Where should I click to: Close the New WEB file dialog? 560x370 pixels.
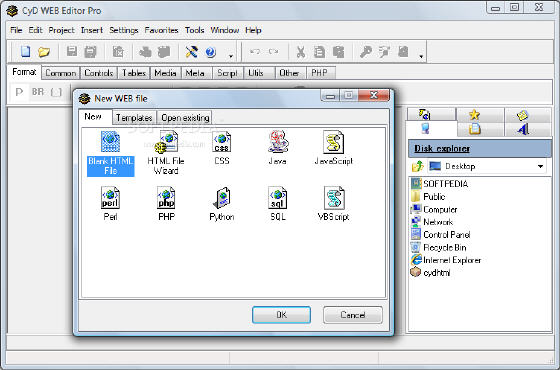pos(374,95)
